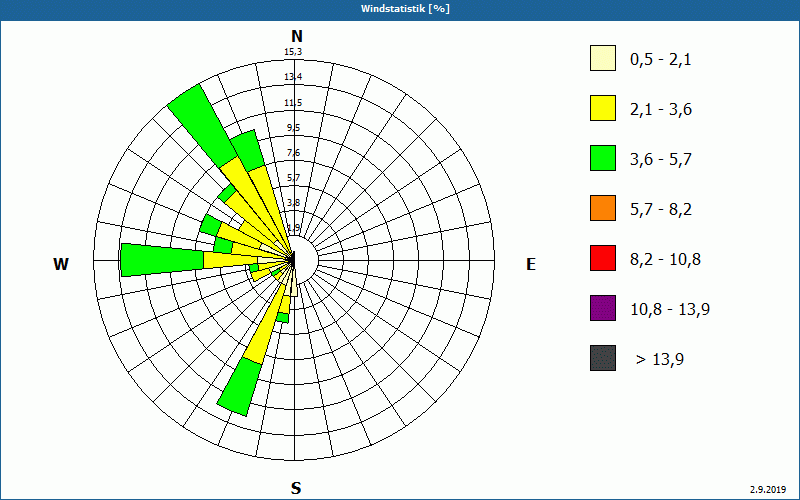Click the green 3,6 - 5,7 legend swatch

click(x=603, y=158)
